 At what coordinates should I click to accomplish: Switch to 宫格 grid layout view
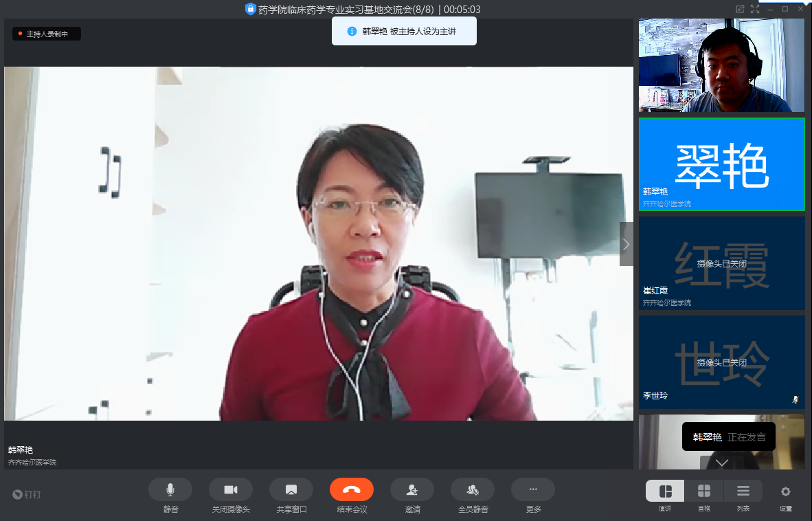pyautogui.click(x=704, y=491)
